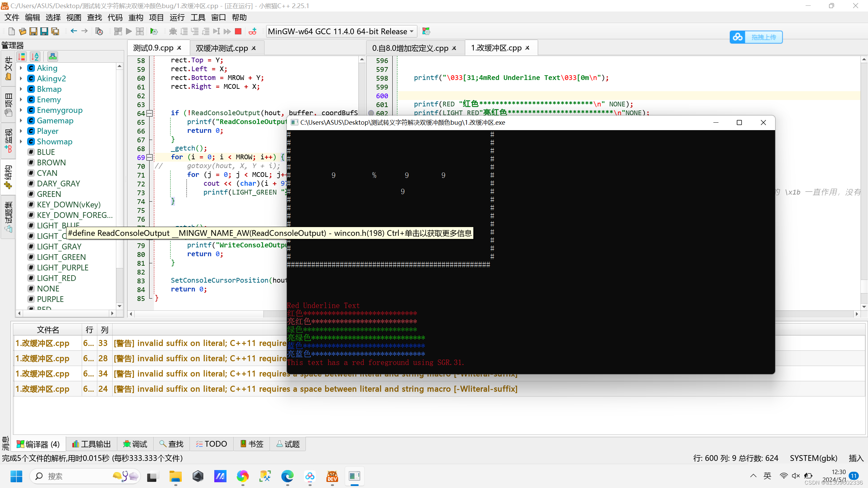Click the Reformat code icon
Viewport: 868px width, 488px height.
click(99, 32)
